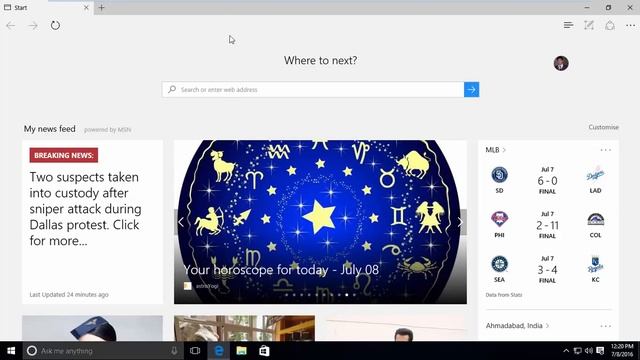The width and height of the screenshot is (640, 360).
Task: Open the 6 - 0 final score
Action: point(547,181)
